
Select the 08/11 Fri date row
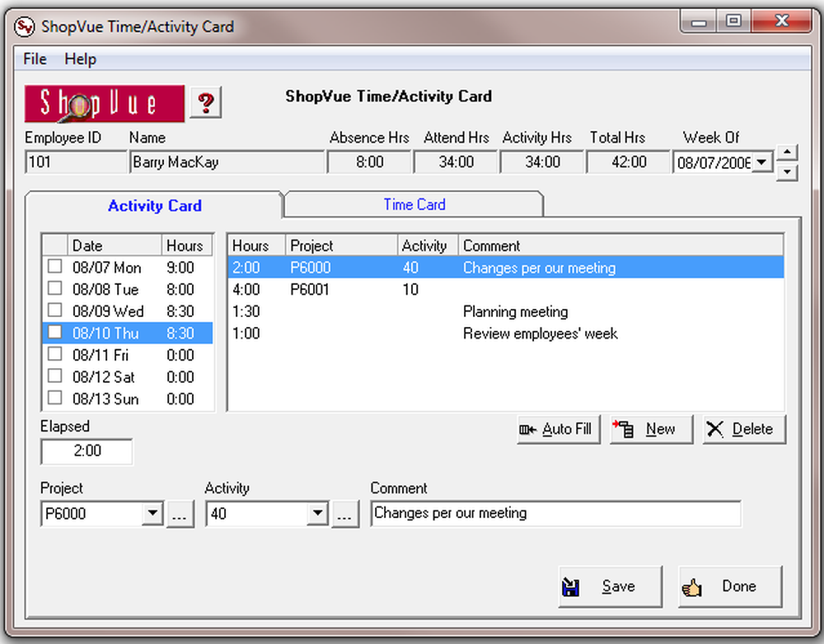[x=128, y=355]
